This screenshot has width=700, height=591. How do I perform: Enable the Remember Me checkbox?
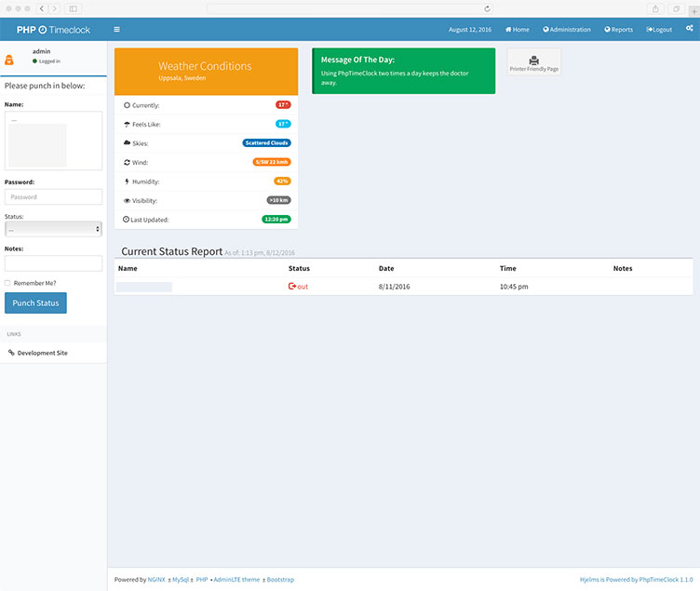pos(7,283)
